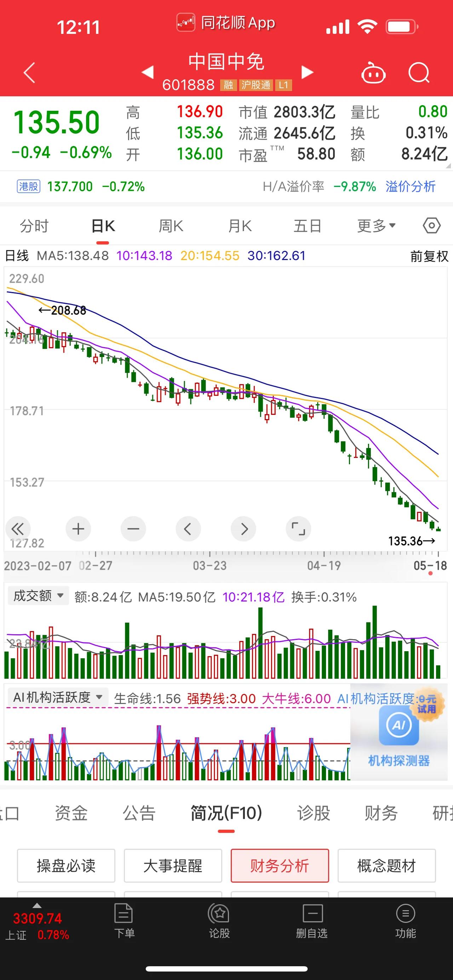Viewport: 453px width, 980px height.
Task: Tap the 0元试用 trial badge
Action: 426,704
